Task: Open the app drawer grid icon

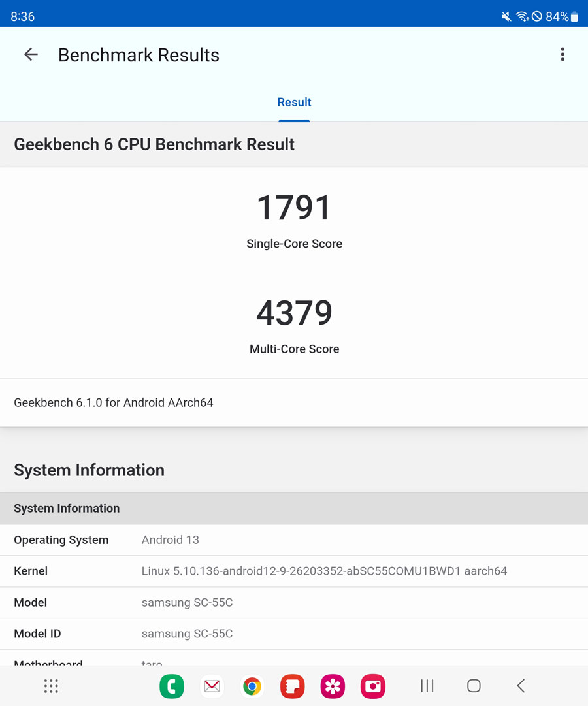Action: [x=51, y=686]
